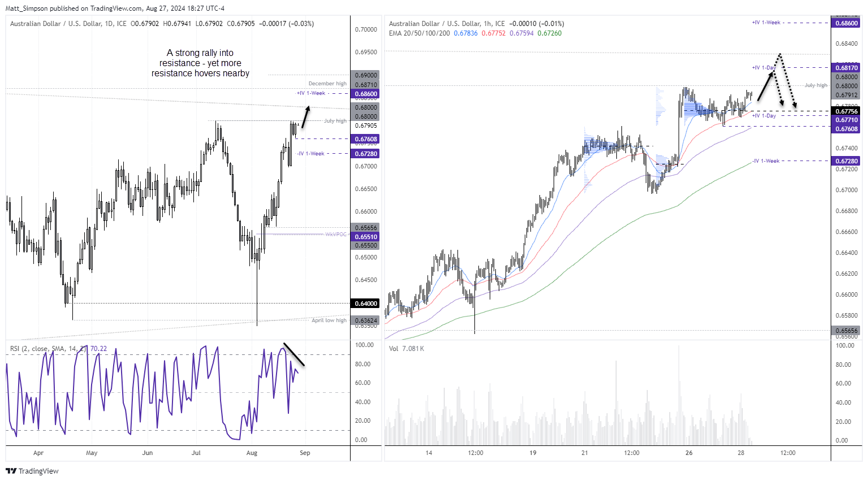The width and height of the screenshot is (868, 481).
Task: Click the WkVPOC line label
Action: click(336, 234)
